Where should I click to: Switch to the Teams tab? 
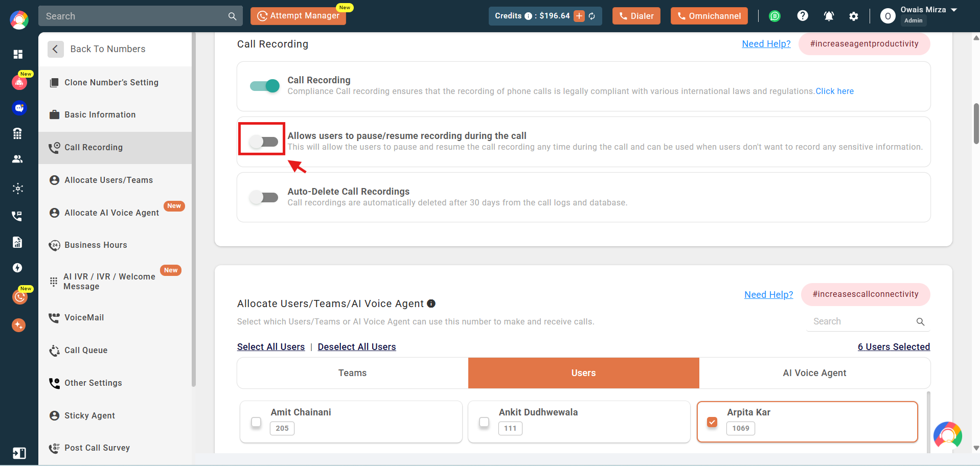353,373
